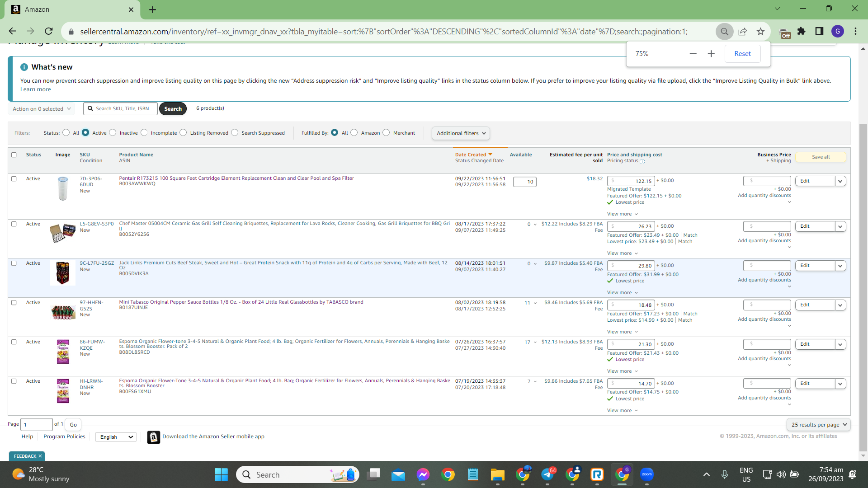This screenshot has width=868, height=488.
Task: Click in the Search SKU, Title, ISBN field
Action: tap(121, 109)
